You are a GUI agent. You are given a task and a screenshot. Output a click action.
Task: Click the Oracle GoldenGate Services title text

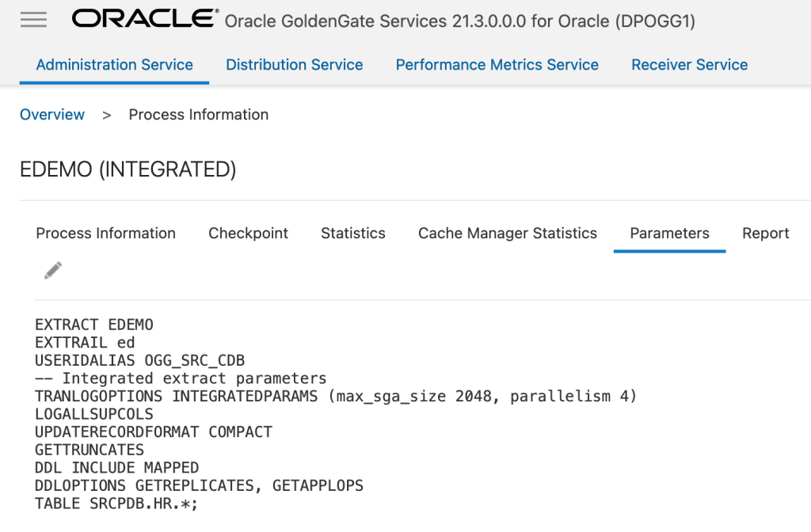point(459,21)
